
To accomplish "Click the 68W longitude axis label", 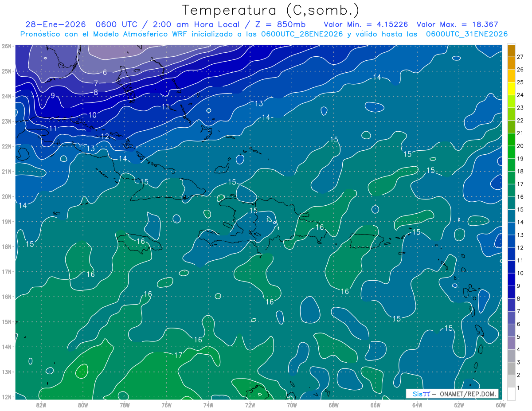I will point(334,404).
